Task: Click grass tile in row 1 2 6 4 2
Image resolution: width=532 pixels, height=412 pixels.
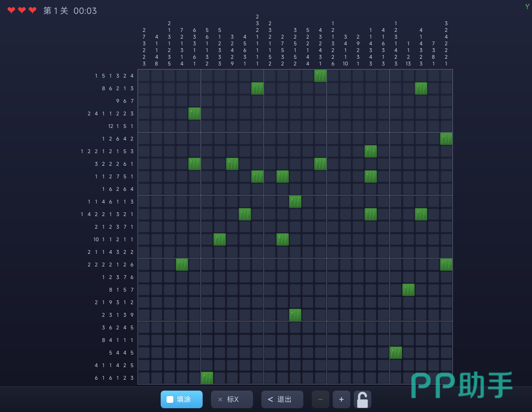Action: pyautogui.click(x=446, y=139)
